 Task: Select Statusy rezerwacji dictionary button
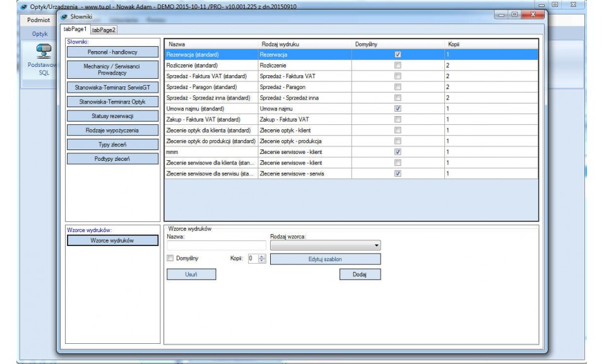[x=112, y=115]
